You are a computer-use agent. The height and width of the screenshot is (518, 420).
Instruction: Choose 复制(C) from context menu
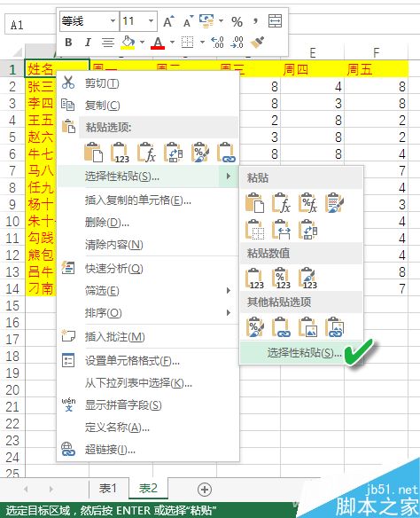(148, 105)
